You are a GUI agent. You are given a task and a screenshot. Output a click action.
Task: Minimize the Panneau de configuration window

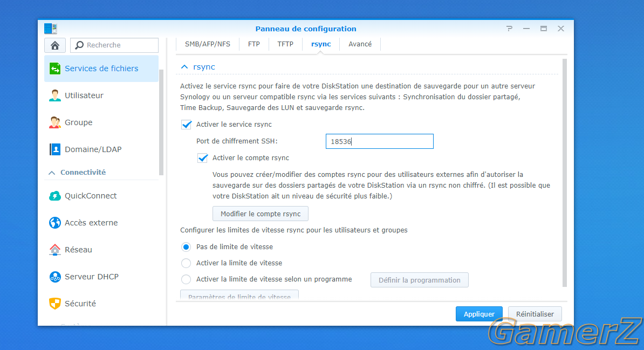pyautogui.click(x=526, y=29)
